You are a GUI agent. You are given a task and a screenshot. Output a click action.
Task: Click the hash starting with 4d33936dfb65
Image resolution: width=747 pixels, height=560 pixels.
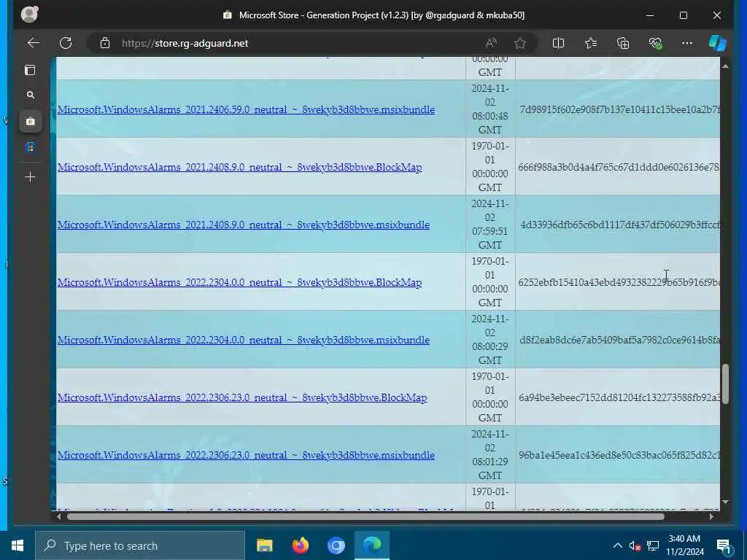click(620, 225)
